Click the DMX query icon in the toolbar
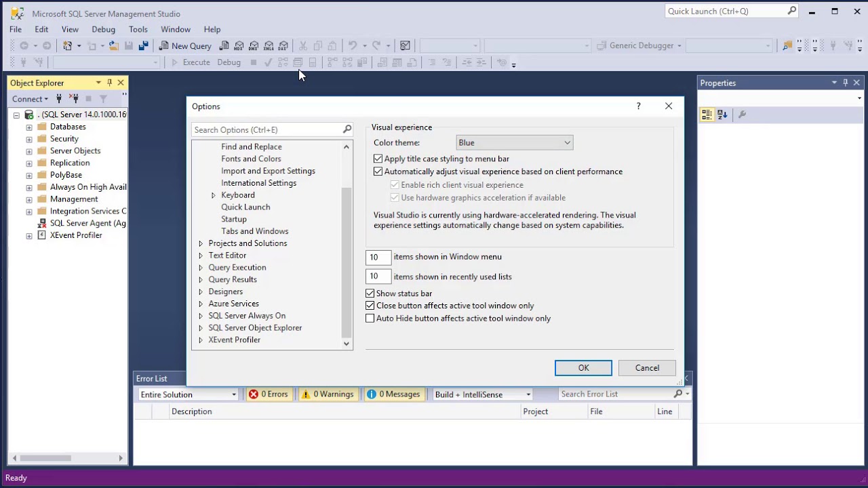868x488 pixels. [254, 46]
